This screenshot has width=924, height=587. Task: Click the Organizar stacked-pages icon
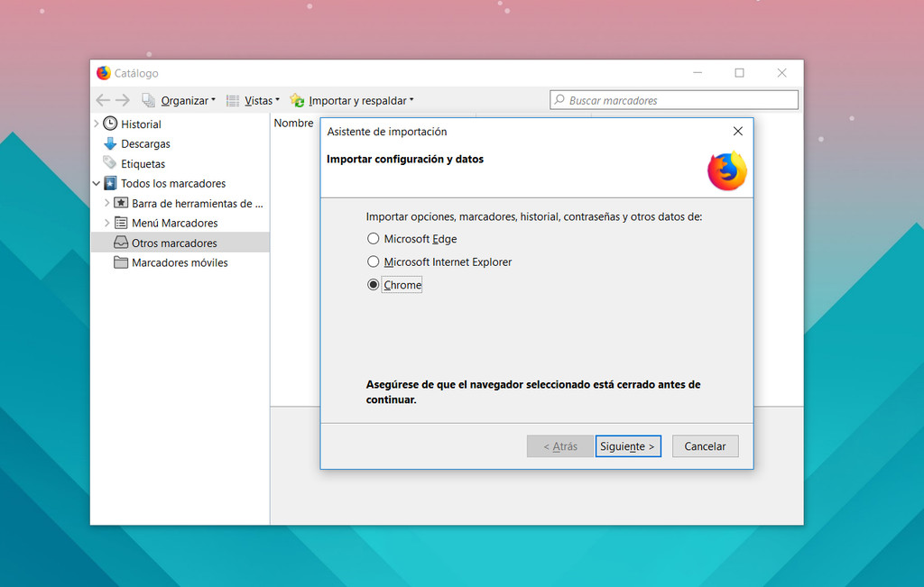pyautogui.click(x=149, y=100)
